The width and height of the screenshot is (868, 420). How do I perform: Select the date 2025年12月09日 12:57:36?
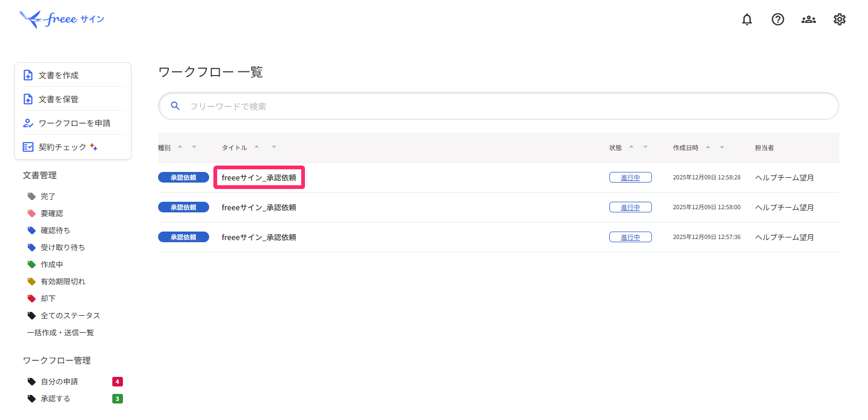tap(707, 237)
